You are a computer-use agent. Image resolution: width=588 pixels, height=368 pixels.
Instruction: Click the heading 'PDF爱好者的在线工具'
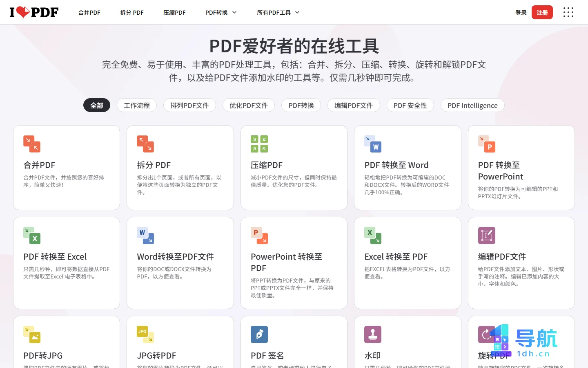(294, 46)
